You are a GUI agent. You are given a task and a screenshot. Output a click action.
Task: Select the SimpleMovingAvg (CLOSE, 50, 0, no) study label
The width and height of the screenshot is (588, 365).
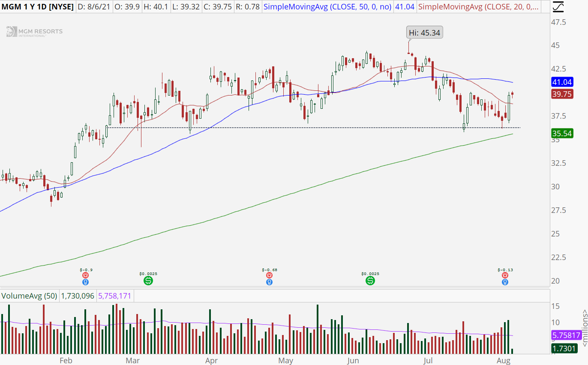[x=327, y=7]
